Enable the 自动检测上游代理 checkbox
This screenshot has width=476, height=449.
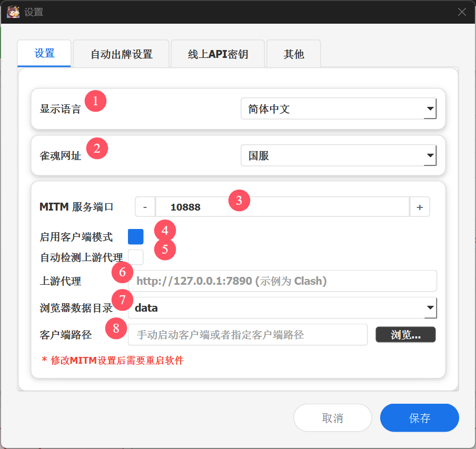(136, 257)
